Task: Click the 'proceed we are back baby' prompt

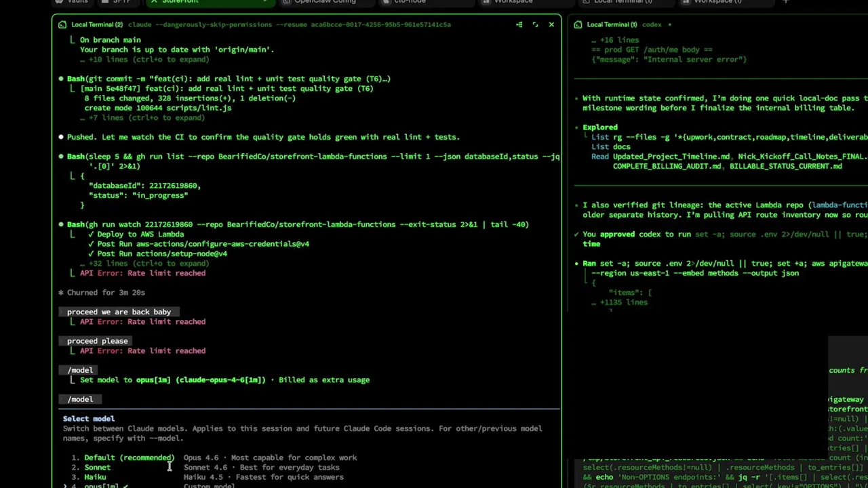Action: (x=119, y=312)
